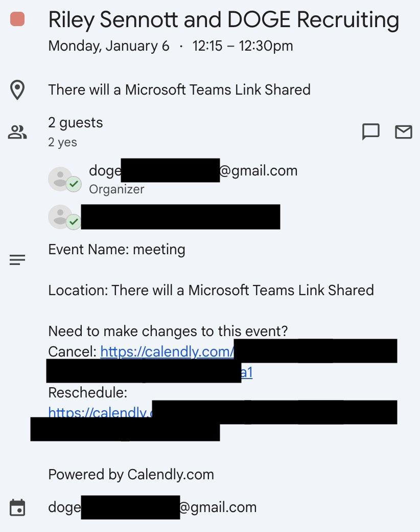The image size is (420, 532).
Task: Click the red event color swatch
Action: 18,20
